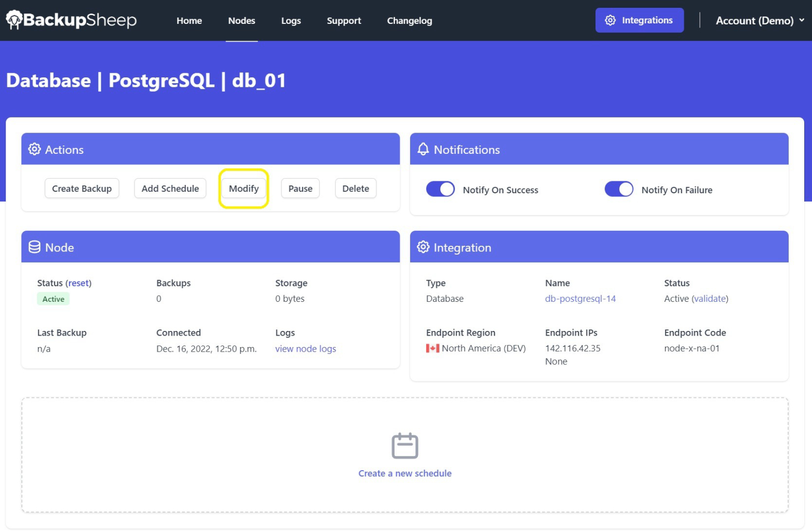
Task: Click the Last Backup n/a value
Action: 44,349
